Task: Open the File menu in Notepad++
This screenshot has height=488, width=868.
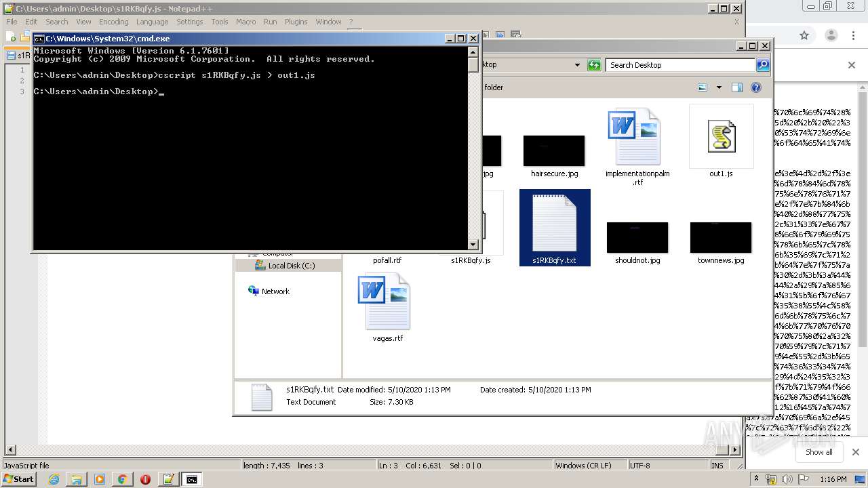Action: click(12, 22)
